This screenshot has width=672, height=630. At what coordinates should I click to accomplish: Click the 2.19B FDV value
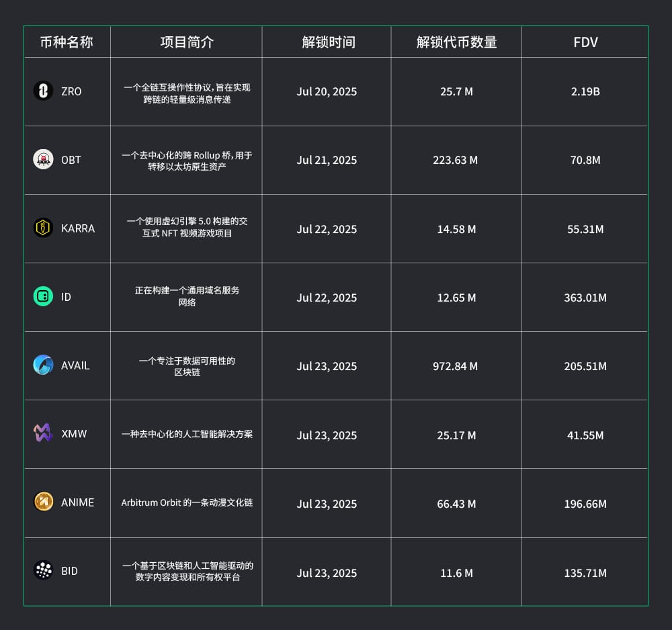[585, 91]
